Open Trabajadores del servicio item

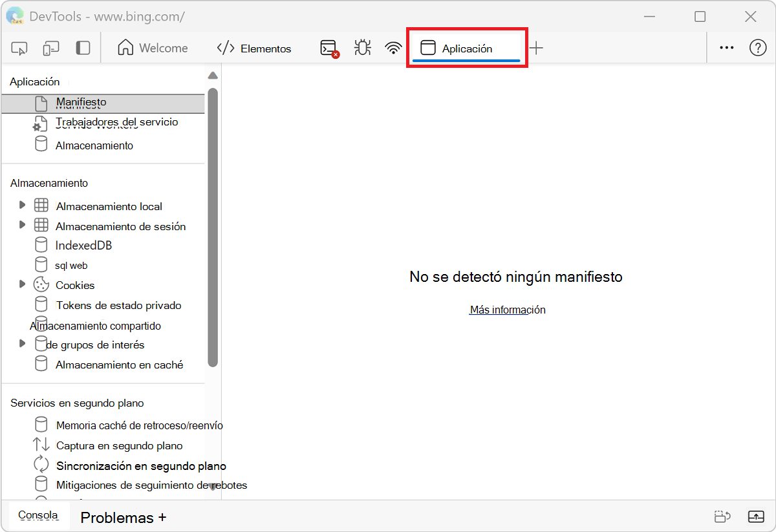[x=116, y=122]
